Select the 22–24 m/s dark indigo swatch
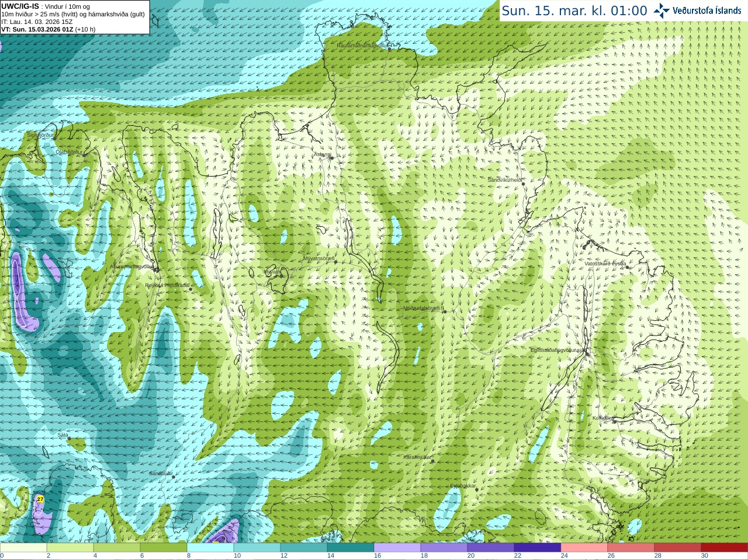Image resolution: width=748 pixels, height=560 pixels. click(538, 548)
